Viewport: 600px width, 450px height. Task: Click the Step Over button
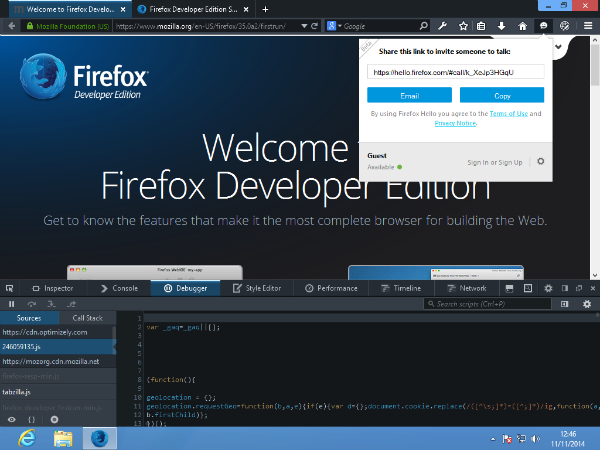pyautogui.click(x=32, y=304)
